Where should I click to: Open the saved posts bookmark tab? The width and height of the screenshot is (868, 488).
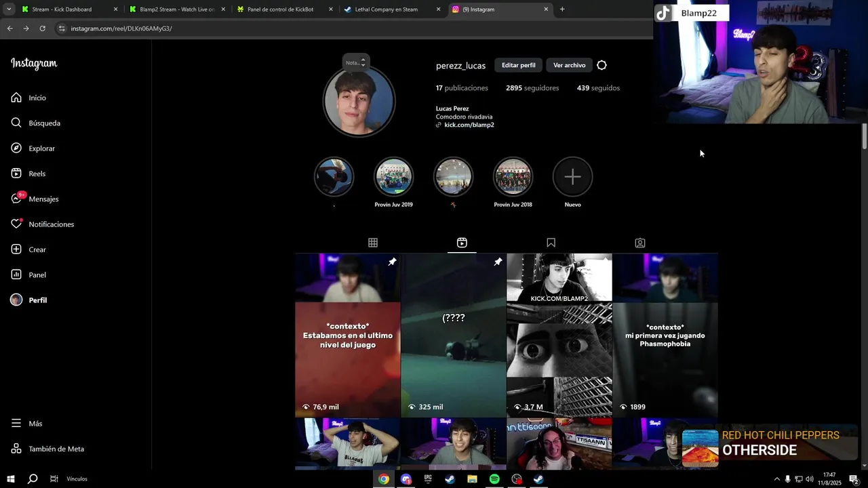[x=551, y=243]
